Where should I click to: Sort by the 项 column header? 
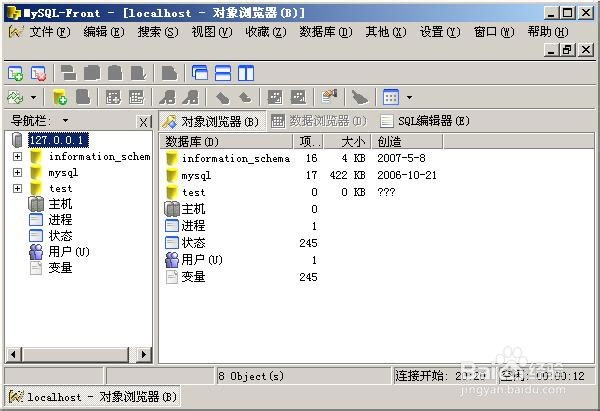pyautogui.click(x=308, y=142)
